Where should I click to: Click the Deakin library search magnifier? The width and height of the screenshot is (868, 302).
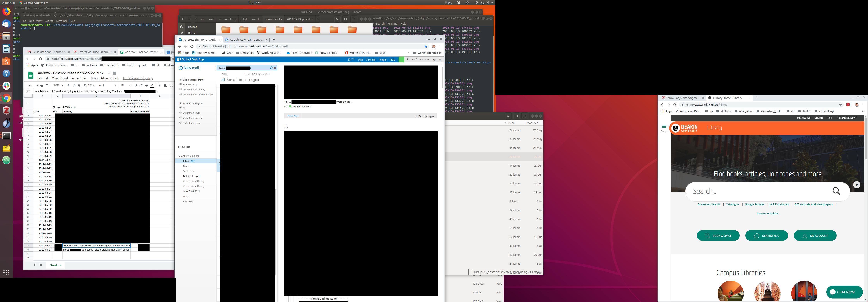pyautogui.click(x=836, y=191)
